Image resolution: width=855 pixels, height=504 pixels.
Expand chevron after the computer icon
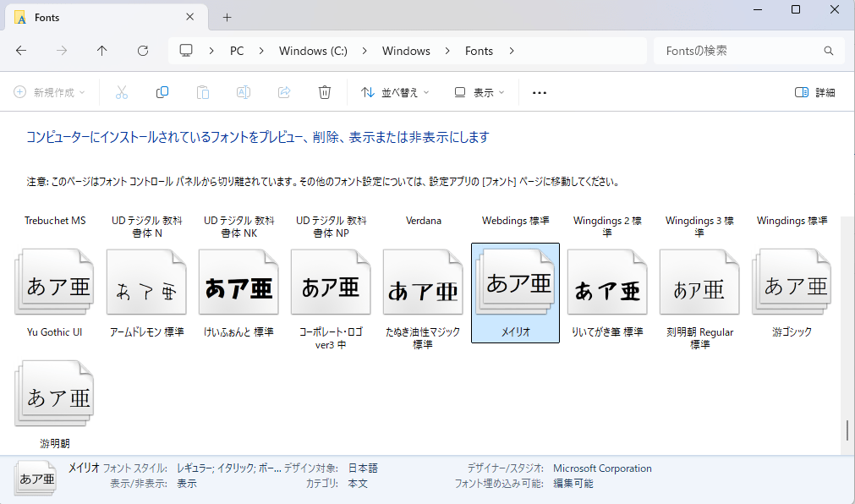click(211, 51)
